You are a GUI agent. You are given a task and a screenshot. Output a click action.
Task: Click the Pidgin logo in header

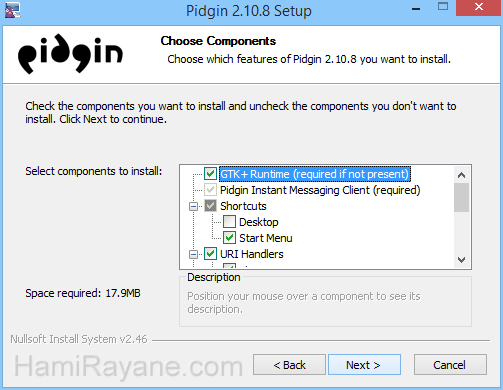tap(70, 54)
